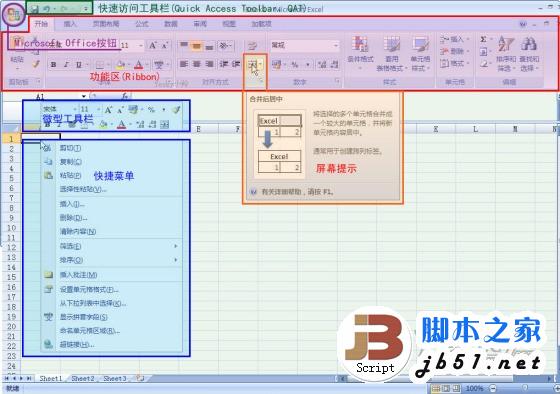Save via Quick Access Toolbar disk icon
The image size is (560, 394).
tap(34, 9)
